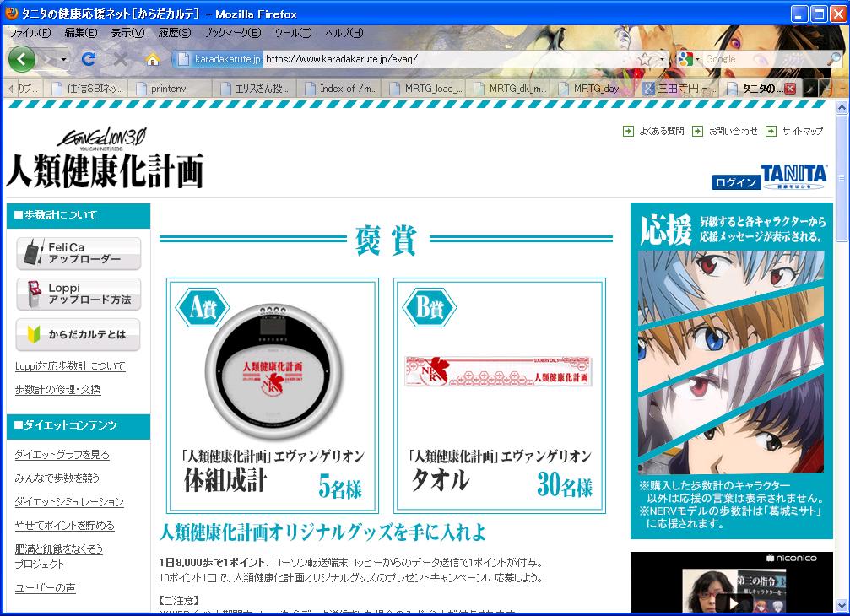Click the page scrollbar down arrow
The width and height of the screenshot is (850, 616).
(842, 605)
